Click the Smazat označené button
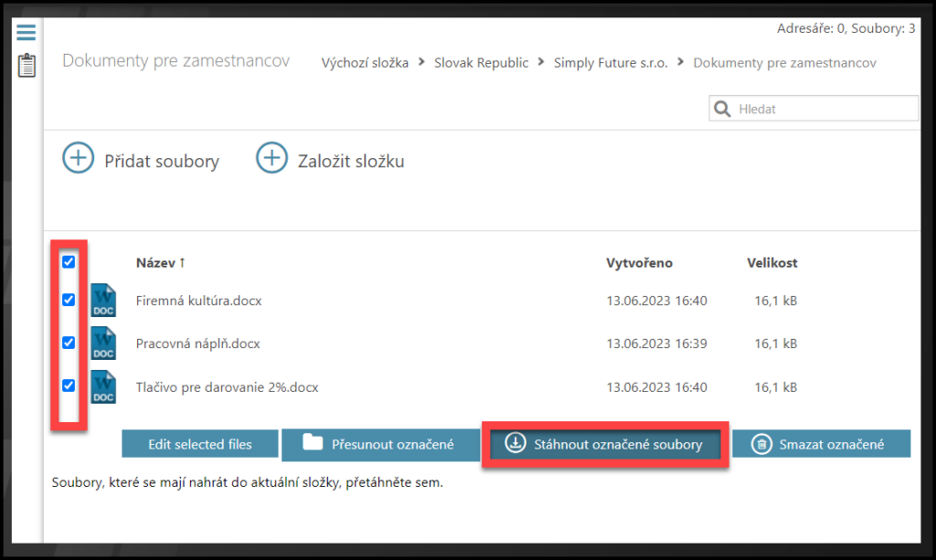Viewport: 936px width, 560px height. coord(821,445)
